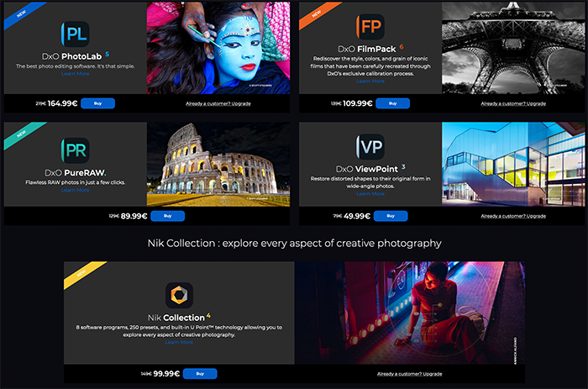Click the 'Nik Collection : explore every aspect' heading

[294, 243]
